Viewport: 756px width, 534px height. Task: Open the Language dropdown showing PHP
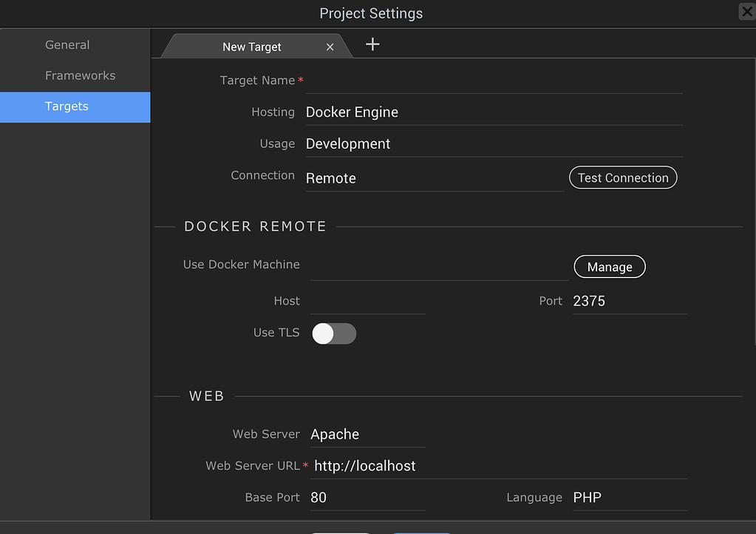coord(630,498)
